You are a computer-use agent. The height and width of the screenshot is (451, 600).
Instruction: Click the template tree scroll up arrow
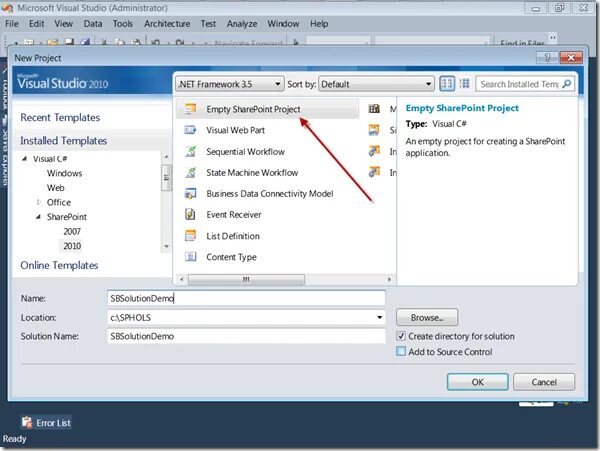(x=166, y=157)
